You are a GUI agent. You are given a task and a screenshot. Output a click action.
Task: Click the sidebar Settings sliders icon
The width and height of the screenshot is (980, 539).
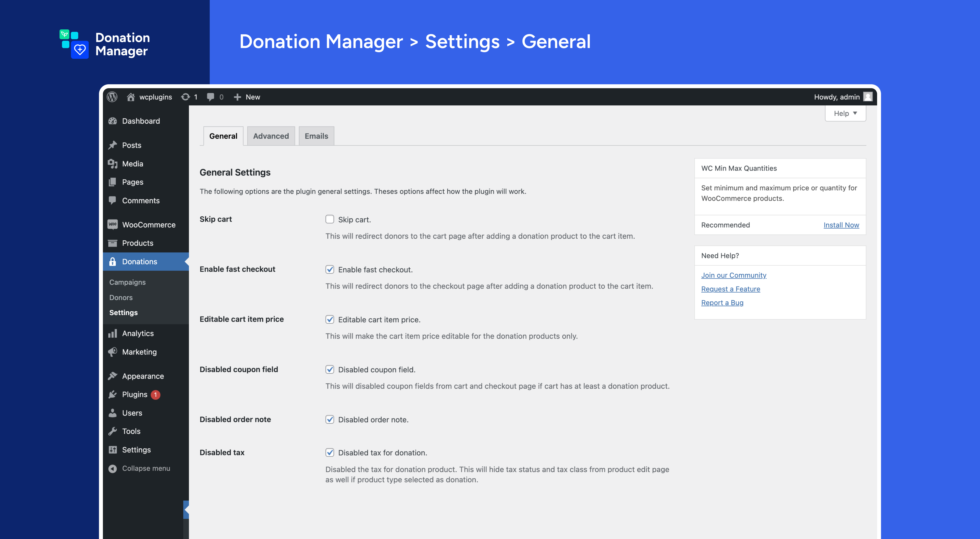pyautogui.click(x=113, y=450)
